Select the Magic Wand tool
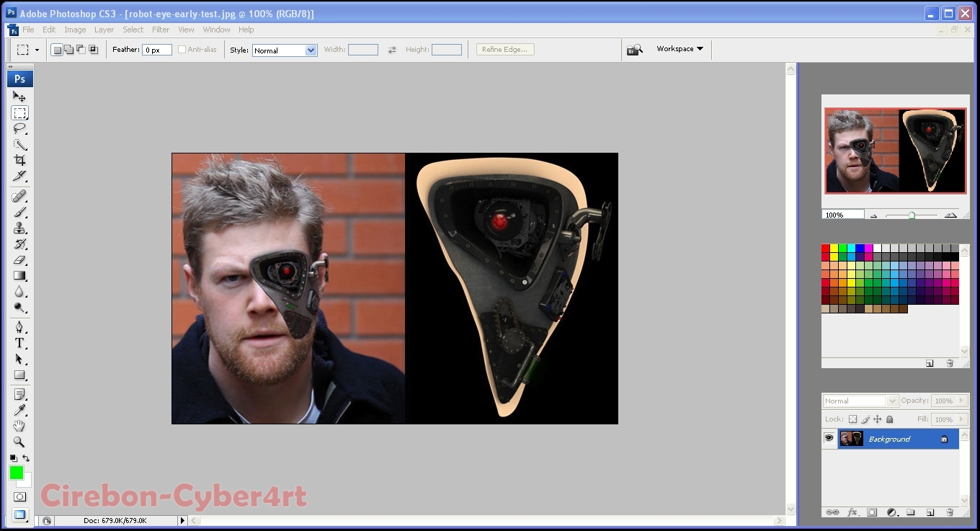Screen dimensions: 980x531 [19, 144]
